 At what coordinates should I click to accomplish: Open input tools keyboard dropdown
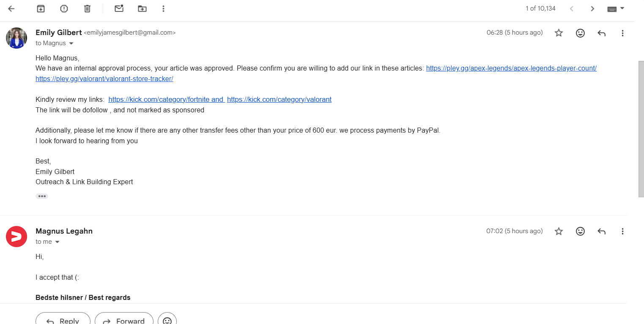point(616,8)
